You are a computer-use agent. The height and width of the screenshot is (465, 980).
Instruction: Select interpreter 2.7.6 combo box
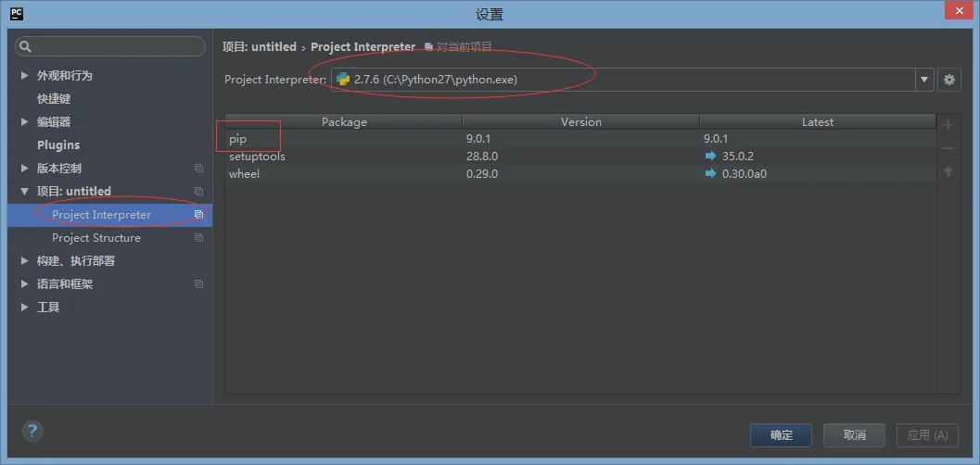tap(632, 80)
